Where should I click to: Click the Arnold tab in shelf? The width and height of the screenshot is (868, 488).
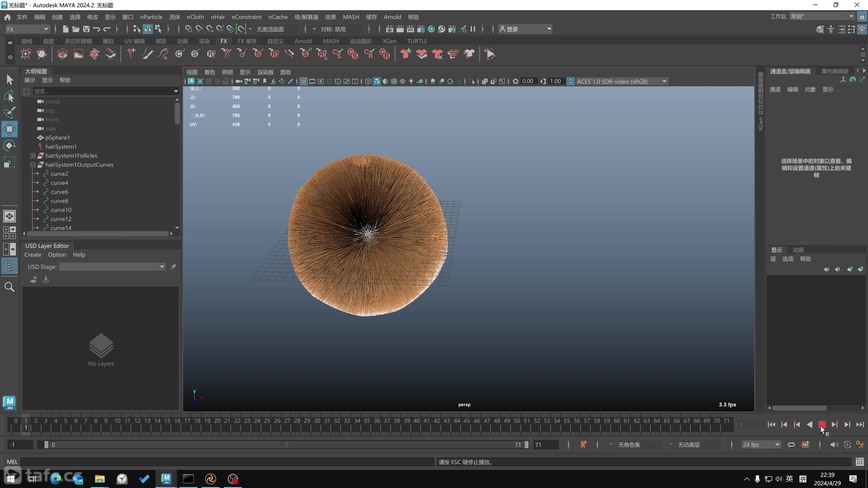click(x=303, y=41)
